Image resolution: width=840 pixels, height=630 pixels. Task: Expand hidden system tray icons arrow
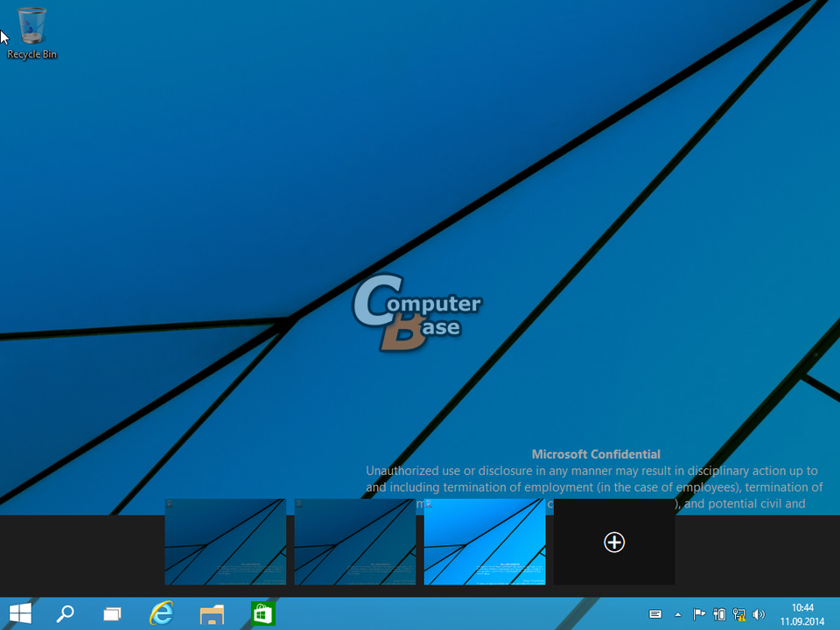pyautogui.click(x=677, y=614)
